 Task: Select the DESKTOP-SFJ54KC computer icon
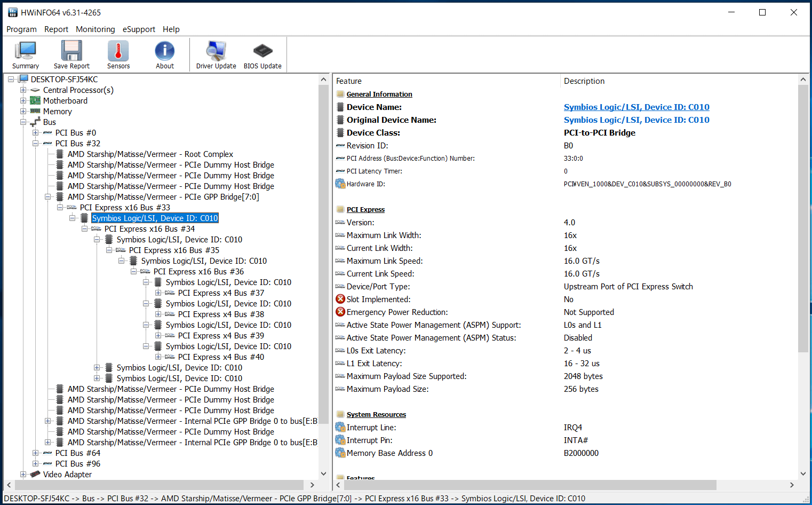[x=23, y=79]
